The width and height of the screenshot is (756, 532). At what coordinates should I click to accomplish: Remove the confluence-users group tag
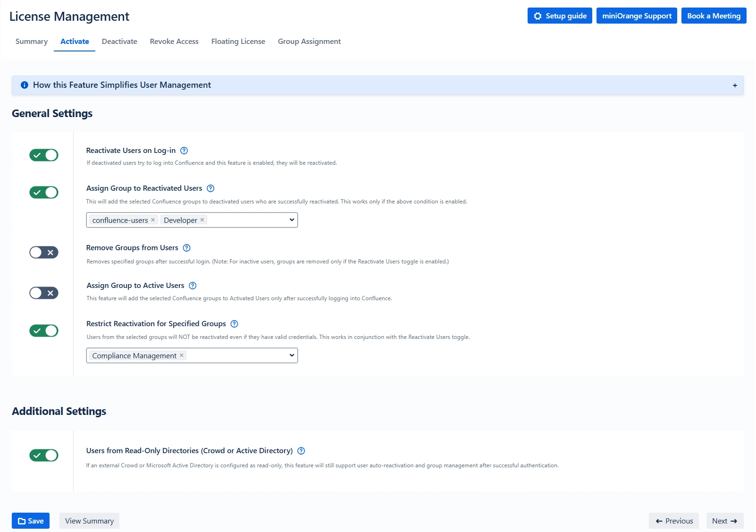pyautogui.click(x=153, y=220)
